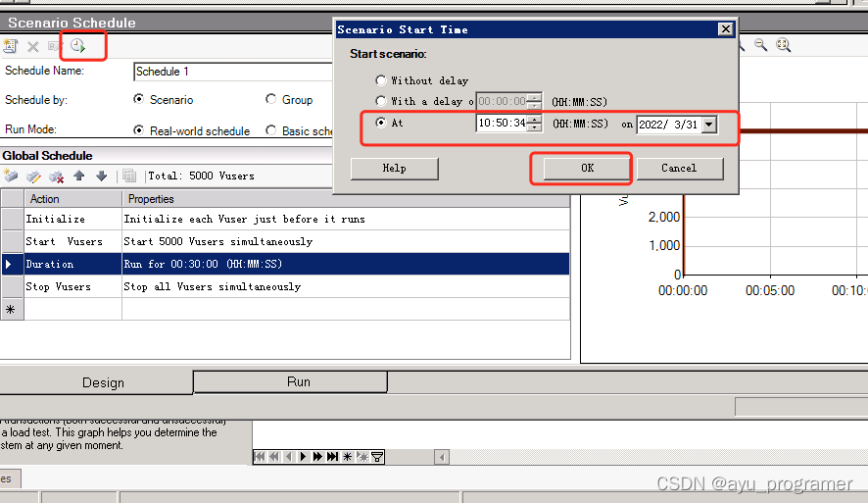Image resolution: width=868 pixels, height=503 pixels.
Task: Click the 10:50:34 time field
Action: click(502, 123)
